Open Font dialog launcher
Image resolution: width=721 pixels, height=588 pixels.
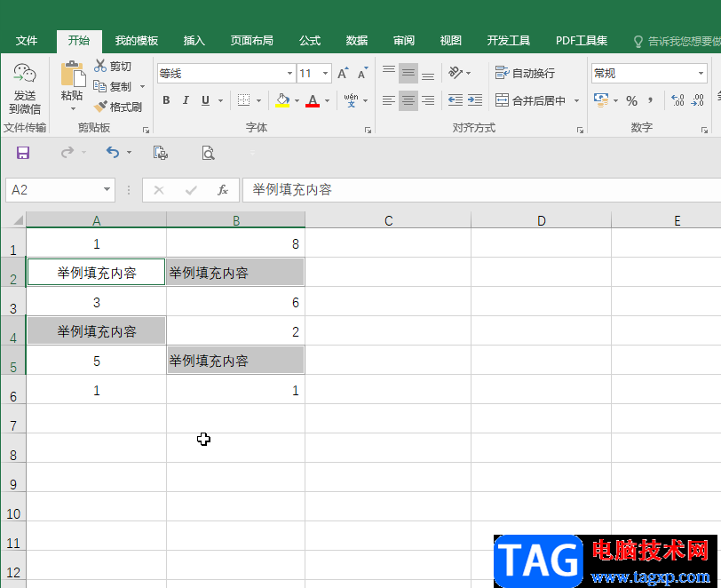click(x=368, y=131)
